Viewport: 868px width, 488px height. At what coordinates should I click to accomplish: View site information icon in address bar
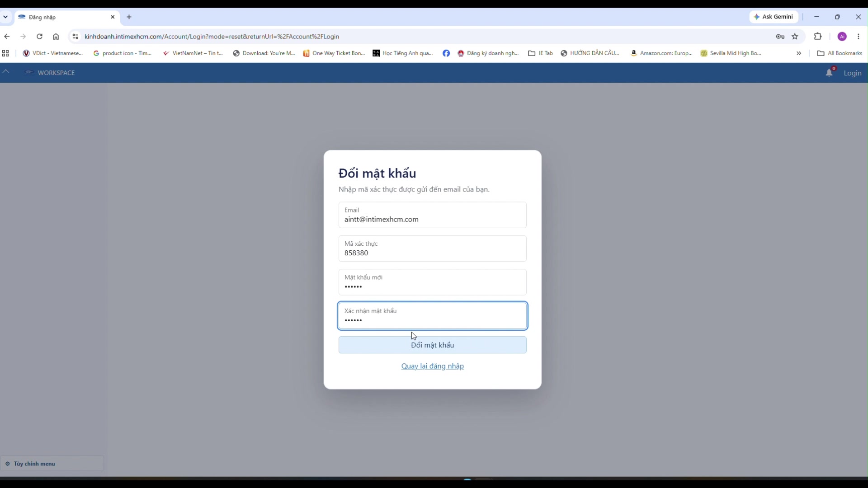[x=75, y=37]
